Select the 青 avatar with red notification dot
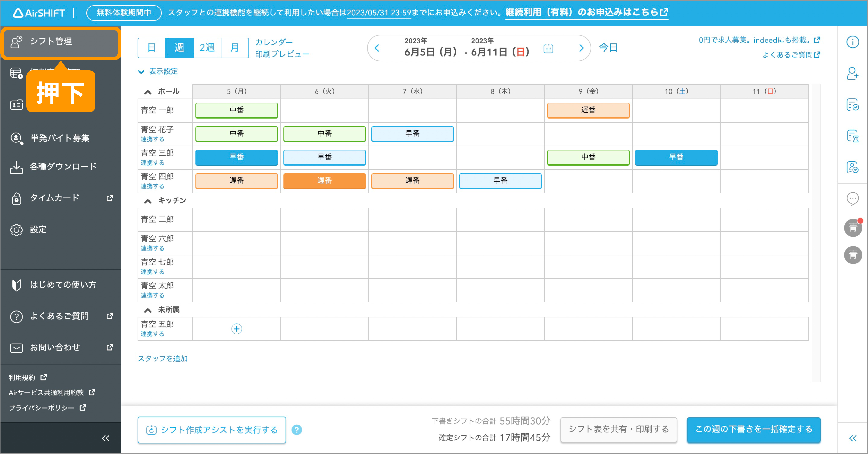The width and height of the screenshot is (868, 454). (853, 228)
